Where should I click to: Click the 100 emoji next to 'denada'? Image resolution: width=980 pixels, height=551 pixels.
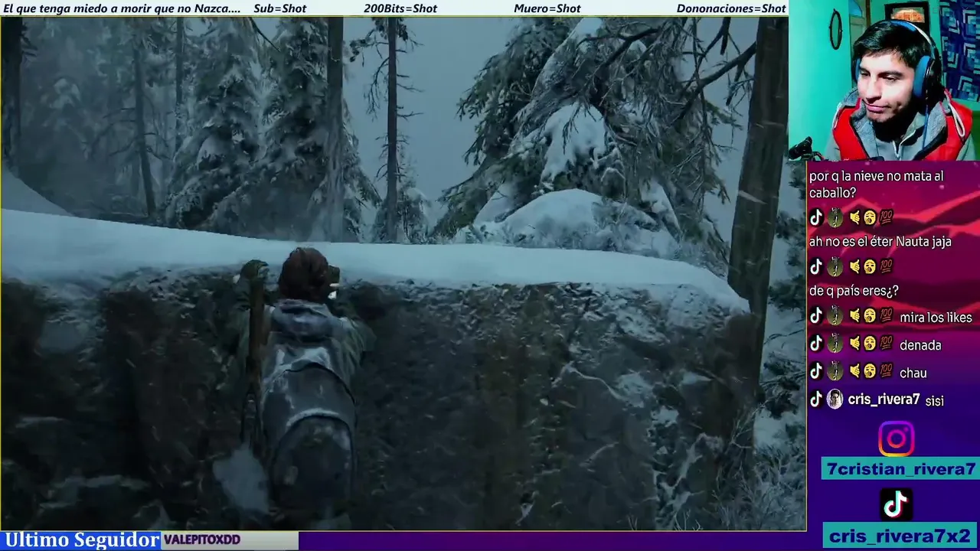pyautogui.click(x=886, y=344)
